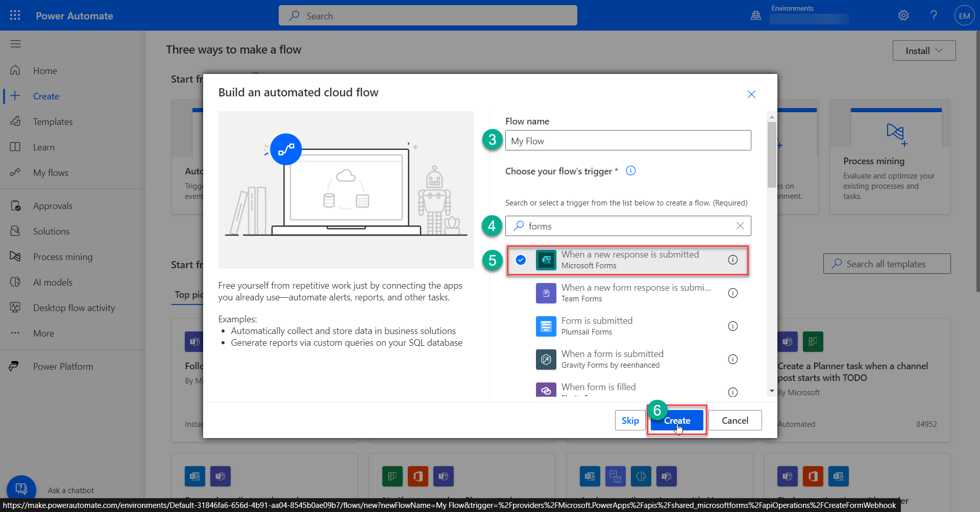The width and height of the screenshot is (980, 512).
Task: Open the help question mark icon
Action: pyautogui.click(x=934, y=15)
